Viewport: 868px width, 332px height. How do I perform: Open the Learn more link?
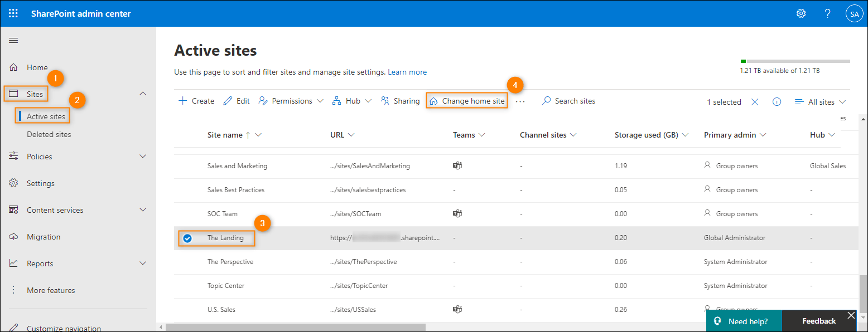pyautogui.click(x=407, y=72)
